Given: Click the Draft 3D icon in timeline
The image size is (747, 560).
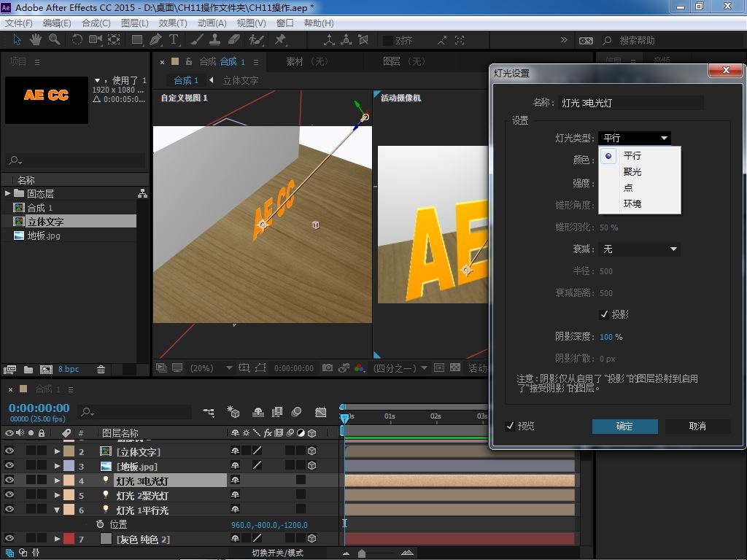Looking at the screenshot, I should (x=233, y=412).
